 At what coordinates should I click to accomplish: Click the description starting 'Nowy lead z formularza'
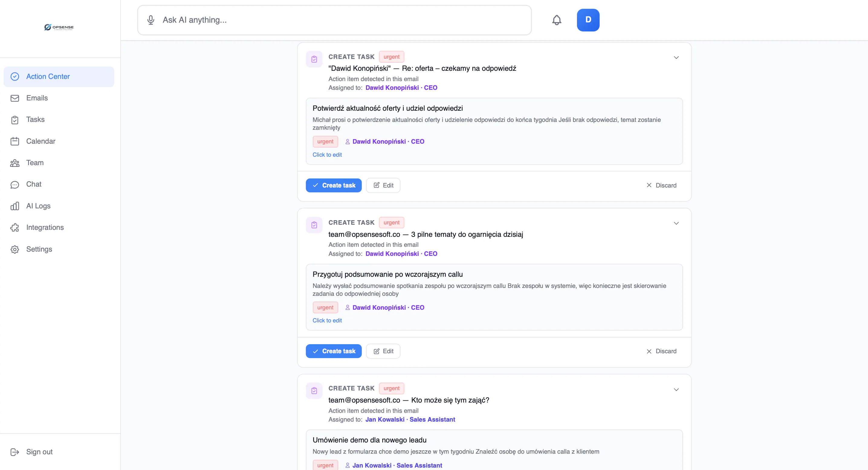tap(456, 452)
